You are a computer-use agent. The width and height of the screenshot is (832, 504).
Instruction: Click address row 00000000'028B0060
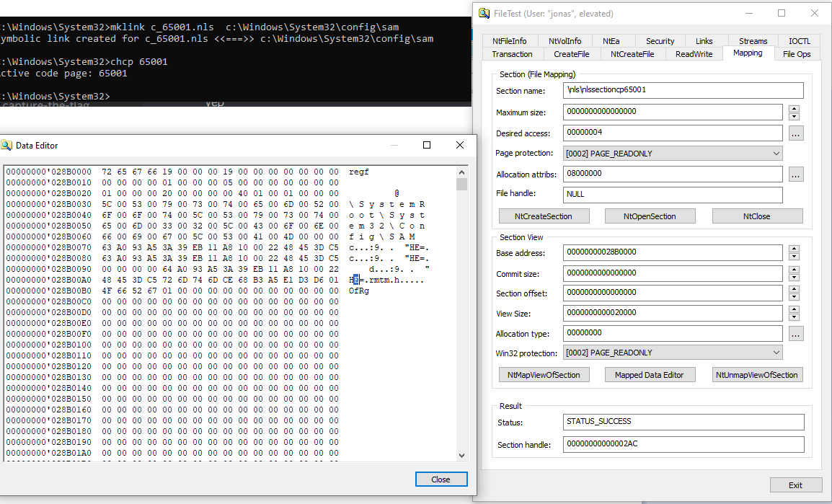(48, 236)
